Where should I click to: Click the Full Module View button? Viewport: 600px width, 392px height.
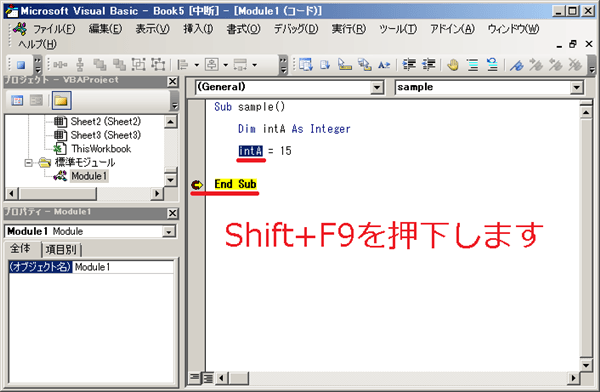[x=208, y=379]
